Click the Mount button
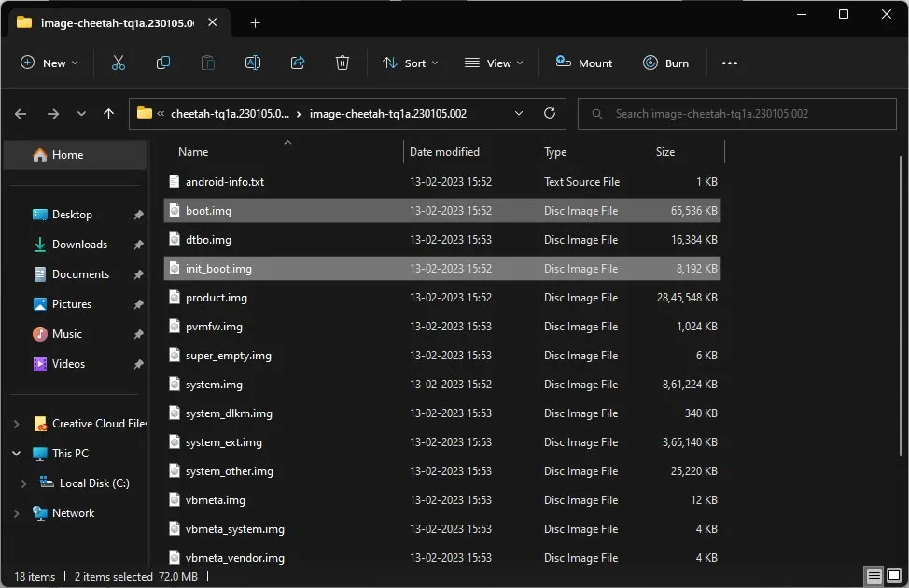909x588 pixels. (584, 63)
